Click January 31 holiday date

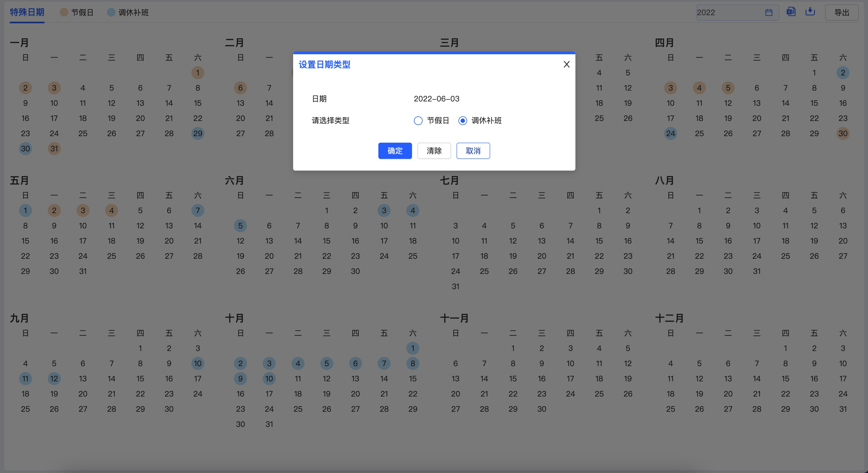[54, 148]
